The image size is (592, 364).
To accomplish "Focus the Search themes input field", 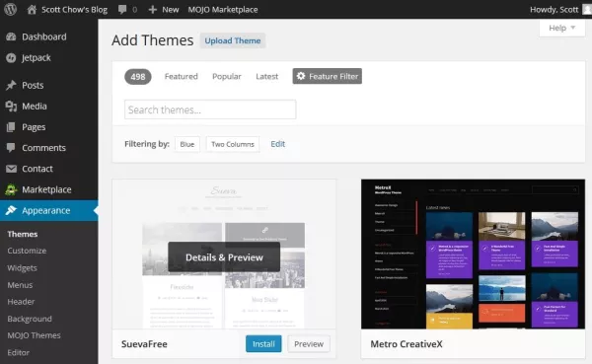I will click(210, 109).
